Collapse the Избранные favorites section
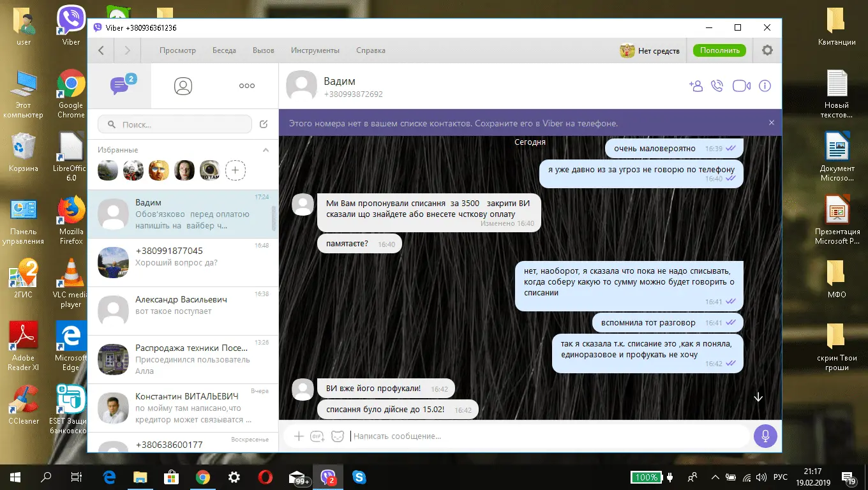This screenshot has width=868, height=490. click(x=266, y=150)
